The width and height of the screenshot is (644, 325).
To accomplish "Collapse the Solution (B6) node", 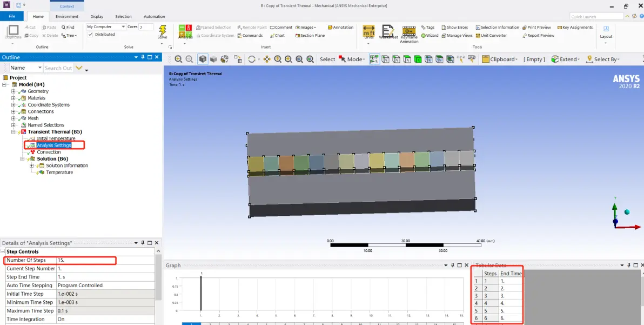I will pos(22,158).
